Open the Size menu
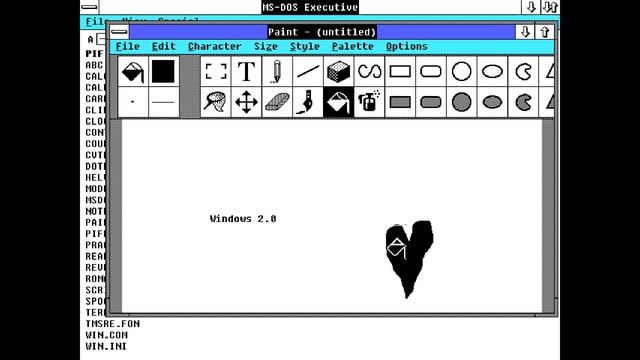Viewport: 640px width, 360px height. click(266, 47)
